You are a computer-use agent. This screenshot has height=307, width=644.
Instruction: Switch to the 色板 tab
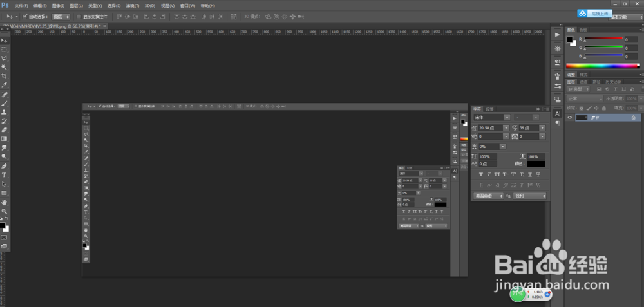click(x=583, y=30)
